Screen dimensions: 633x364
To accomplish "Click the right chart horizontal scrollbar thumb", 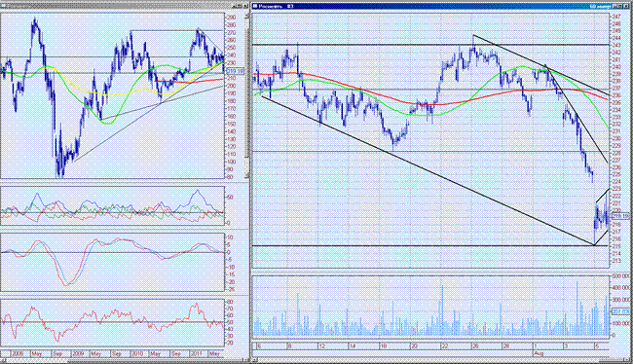I will 612,360.
